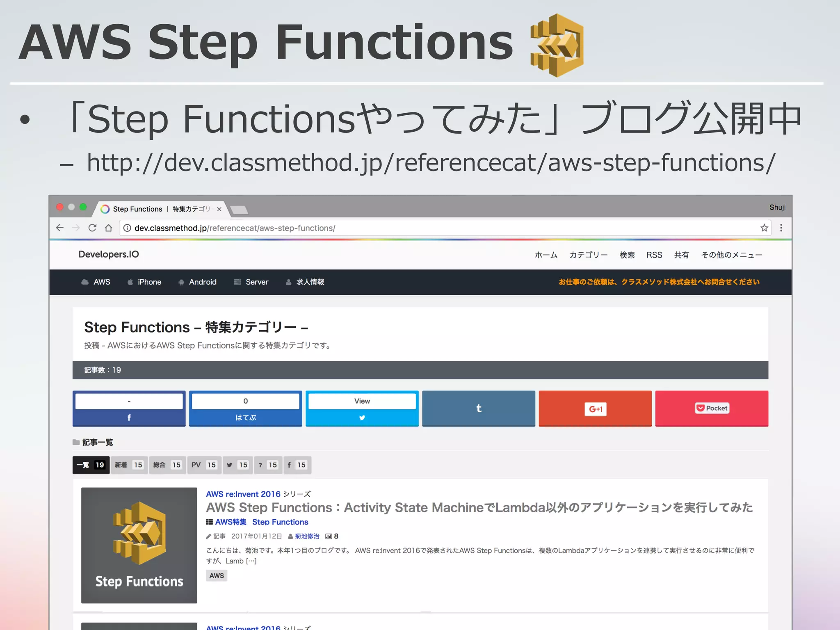Click the address bar URL field
The height and width of the screenshot is (630, 840).
[x=445, y=228]
